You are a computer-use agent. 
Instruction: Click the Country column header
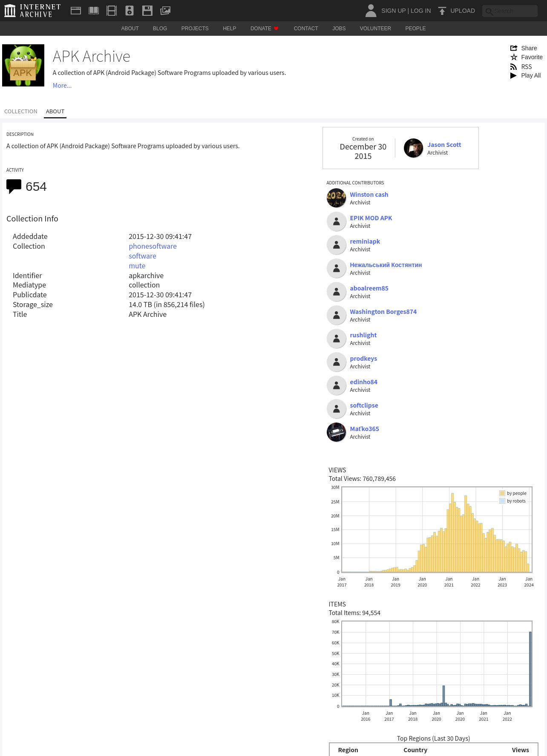[x=415, y=750]
